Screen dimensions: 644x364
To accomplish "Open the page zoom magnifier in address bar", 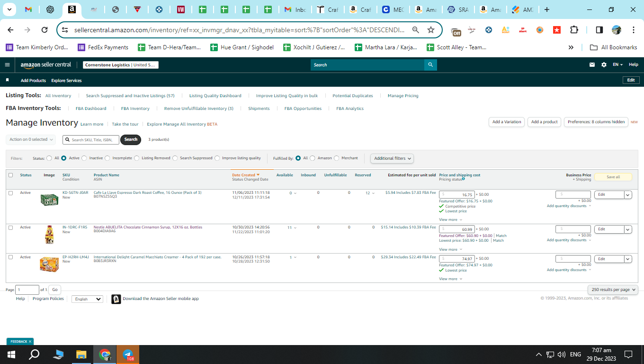I will pos(415,30).
